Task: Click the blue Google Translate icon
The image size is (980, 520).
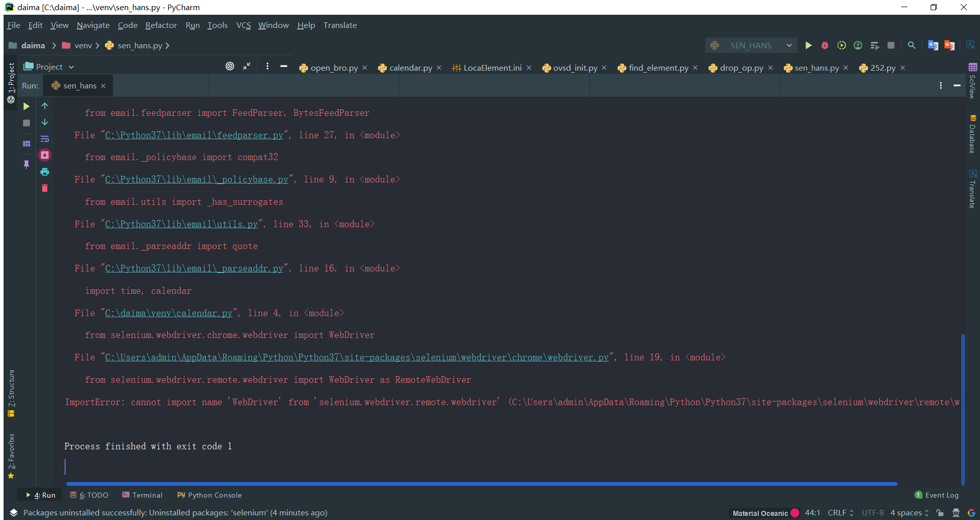Action: (x=933, y=45)
